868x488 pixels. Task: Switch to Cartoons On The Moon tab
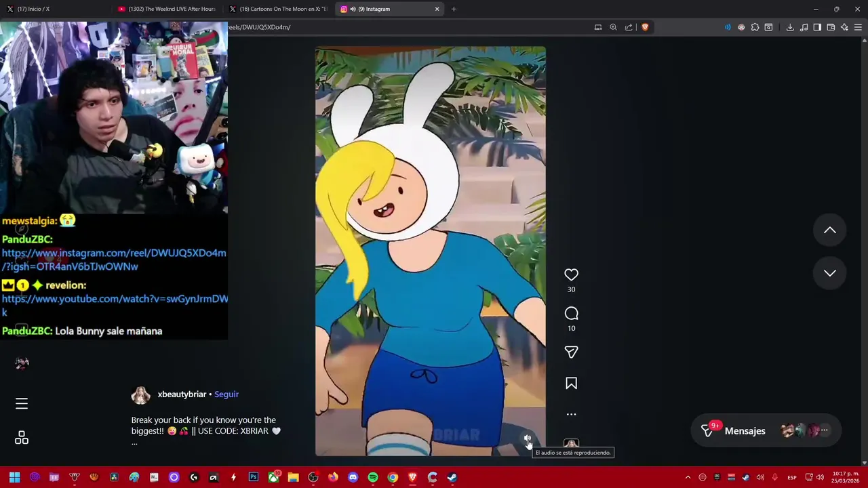(x=278, y=9)
